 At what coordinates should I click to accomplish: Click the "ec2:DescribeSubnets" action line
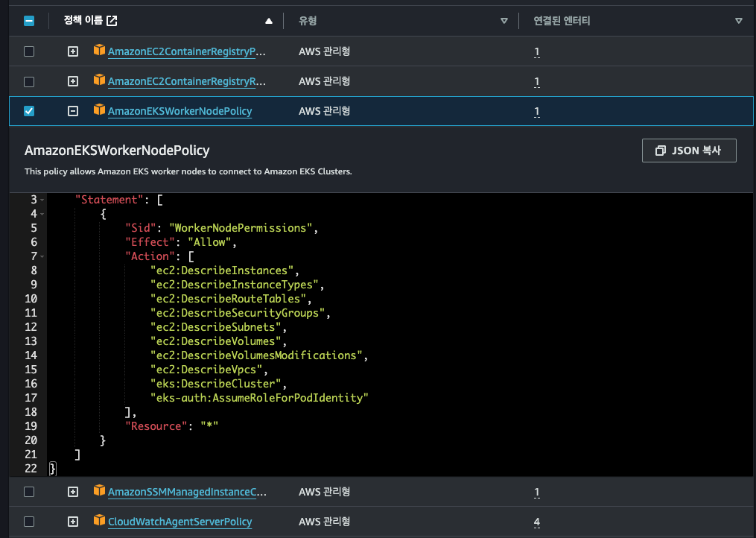click(215, 327)
